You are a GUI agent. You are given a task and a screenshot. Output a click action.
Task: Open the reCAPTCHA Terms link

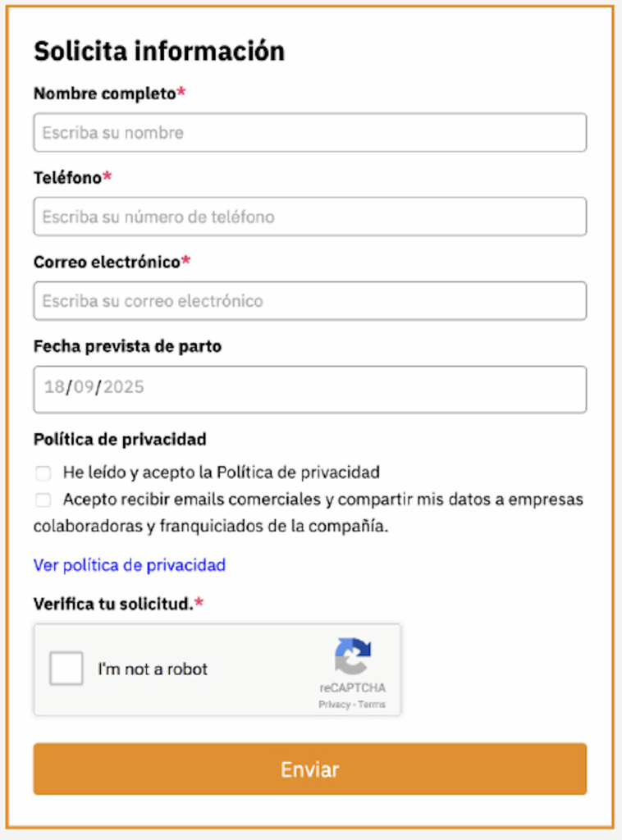372,705
